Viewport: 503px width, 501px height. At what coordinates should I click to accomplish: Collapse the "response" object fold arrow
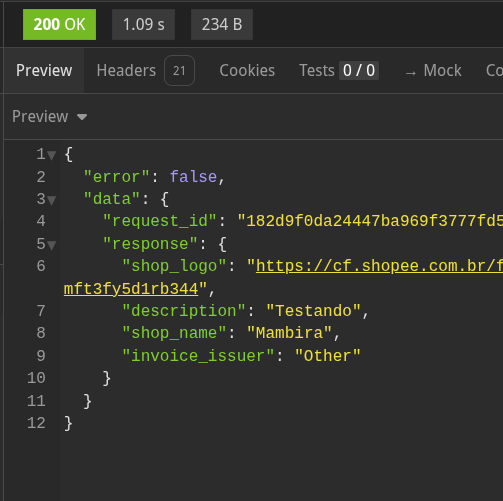click(52, 245)
